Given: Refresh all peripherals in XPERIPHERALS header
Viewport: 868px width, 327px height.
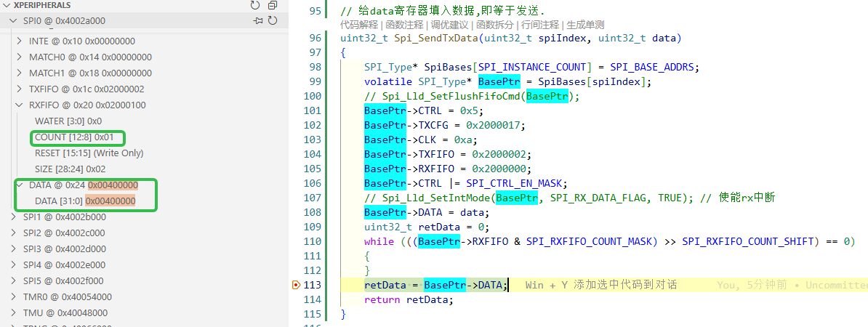Looking at the screenshot, I should click(254, 5).
